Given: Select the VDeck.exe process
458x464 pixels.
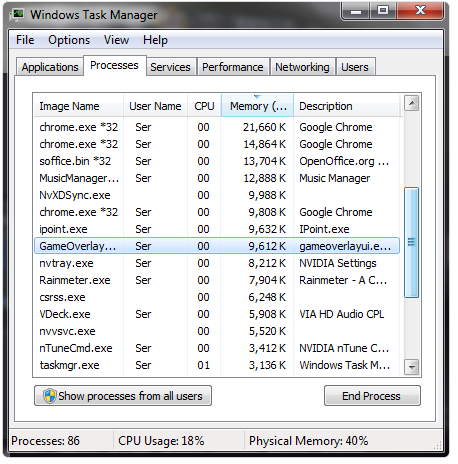Looking at the screenshot, I should 217,314.
